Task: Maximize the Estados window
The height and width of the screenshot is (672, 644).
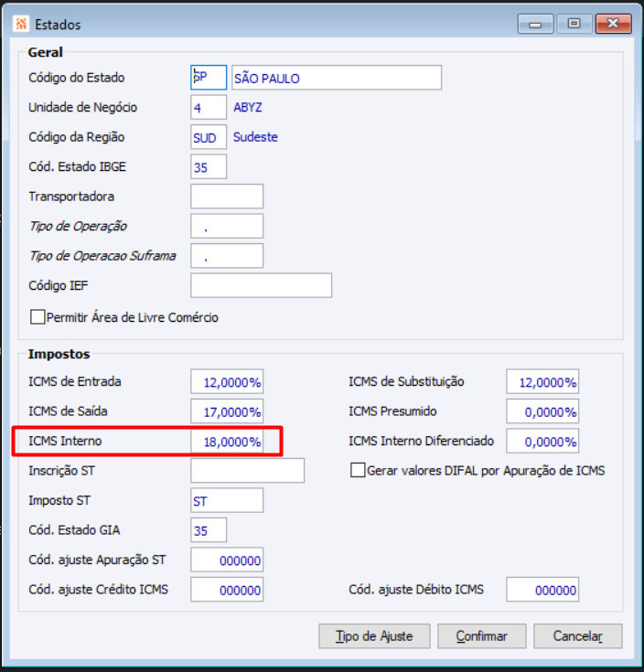Action: pyautogui.click(x=574, y=24)
